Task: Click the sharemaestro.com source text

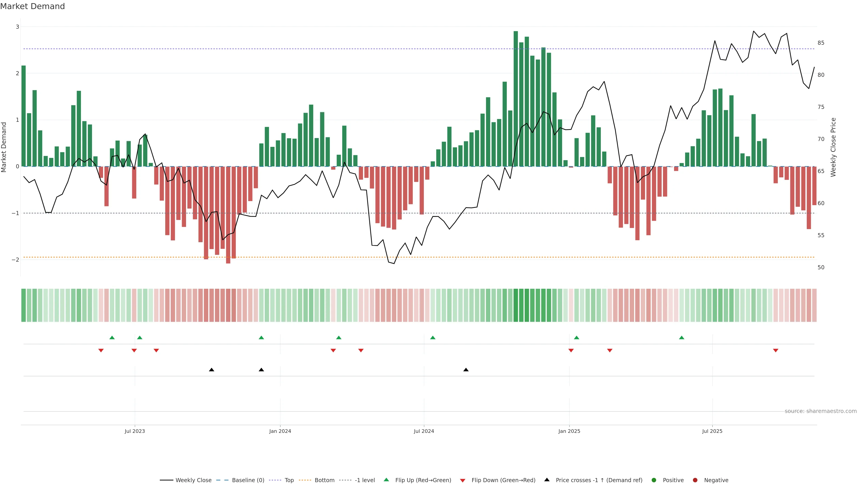Action: (x=821, y=411)
